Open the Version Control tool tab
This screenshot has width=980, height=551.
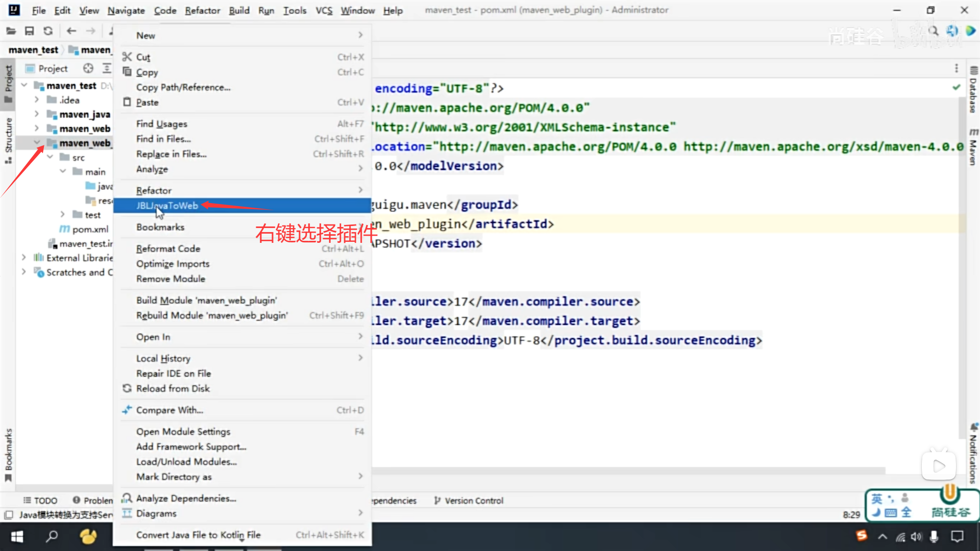point(469,500)
